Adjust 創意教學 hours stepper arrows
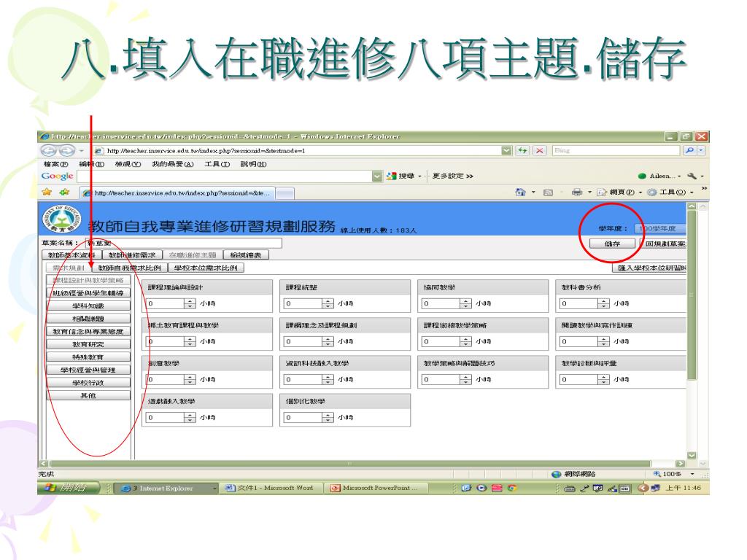The image size is (747, 560). (x=190, y=379)
